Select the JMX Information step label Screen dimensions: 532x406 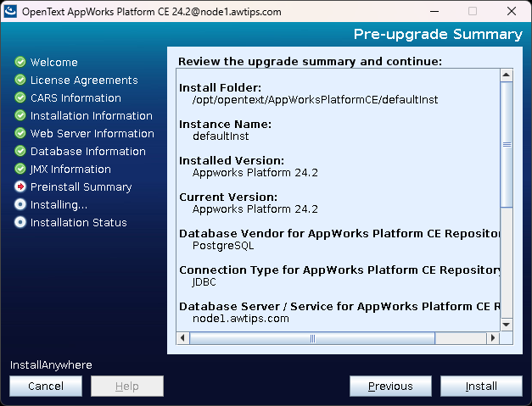click(x=70, y=170)
